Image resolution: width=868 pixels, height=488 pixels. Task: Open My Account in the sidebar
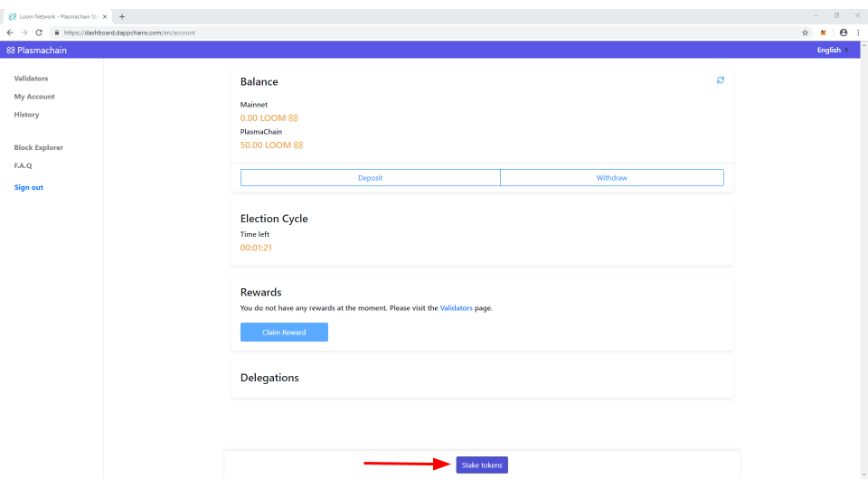pos(34,97)
